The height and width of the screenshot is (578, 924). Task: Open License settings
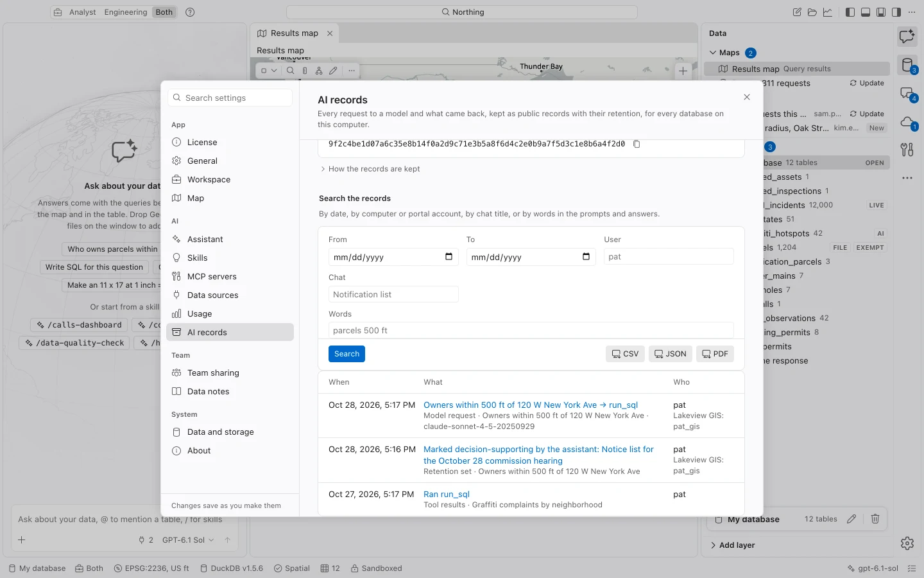click(230, 143)
